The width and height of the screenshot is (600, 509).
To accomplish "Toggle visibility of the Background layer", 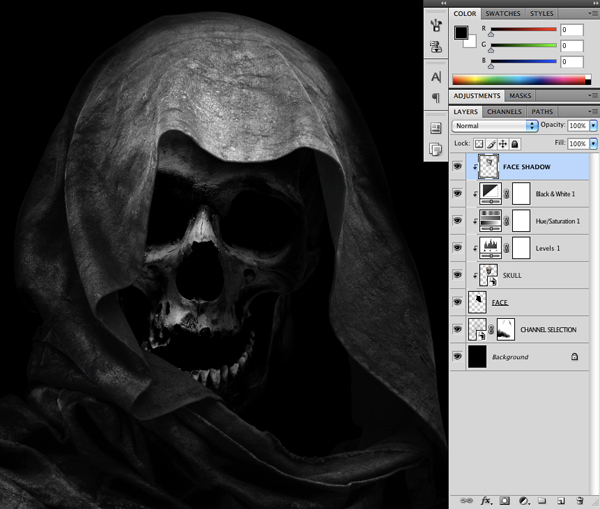I will (459, 356).
